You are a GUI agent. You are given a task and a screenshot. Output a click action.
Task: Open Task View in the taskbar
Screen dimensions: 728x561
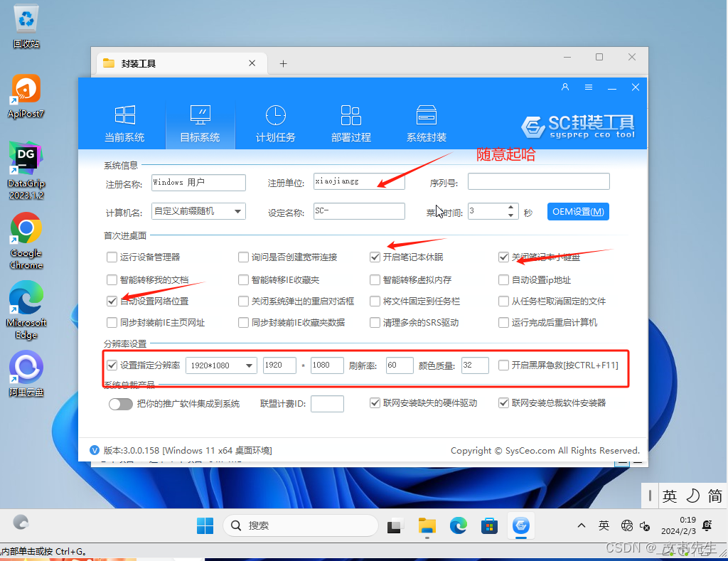(394, 525)
